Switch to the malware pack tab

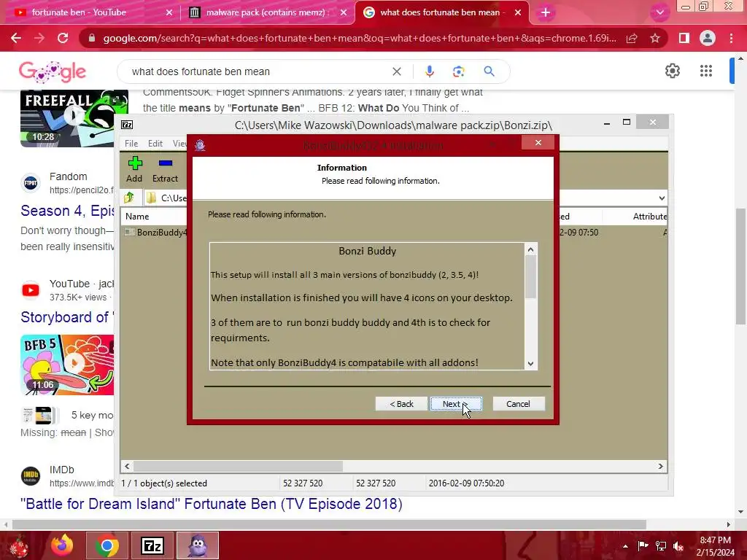(266, 12)
